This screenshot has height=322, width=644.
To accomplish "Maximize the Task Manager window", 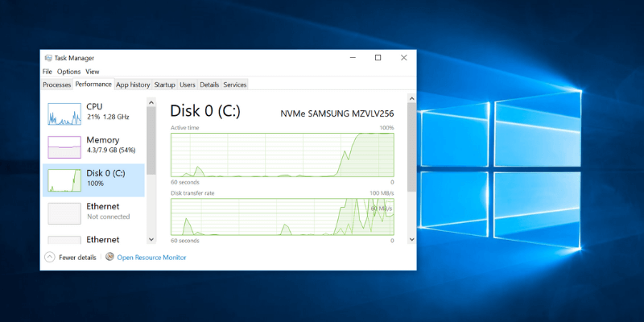I will click(378, 58).
